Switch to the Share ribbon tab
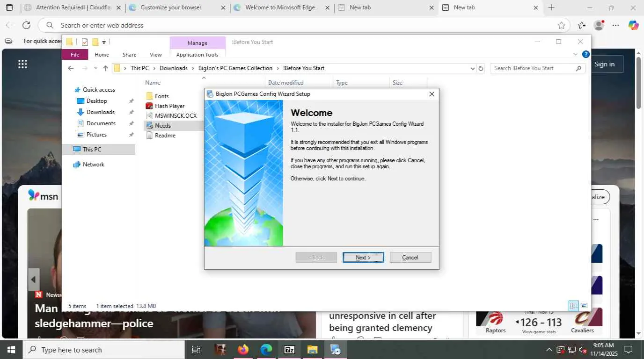Viewport: 644px width, 359px height. coord(129,55)
